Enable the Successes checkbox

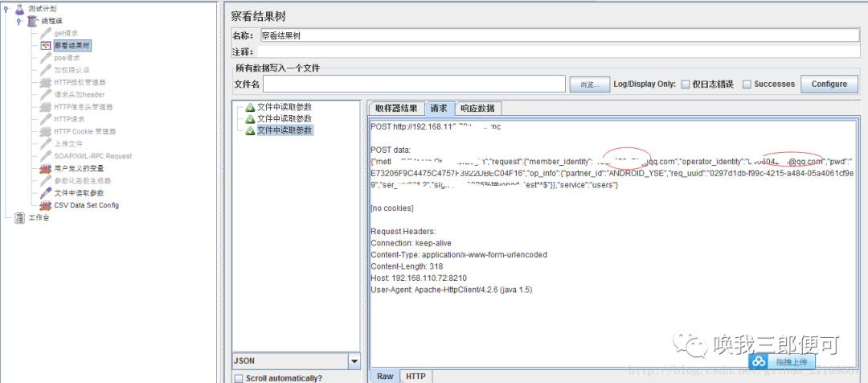[747, 84]
